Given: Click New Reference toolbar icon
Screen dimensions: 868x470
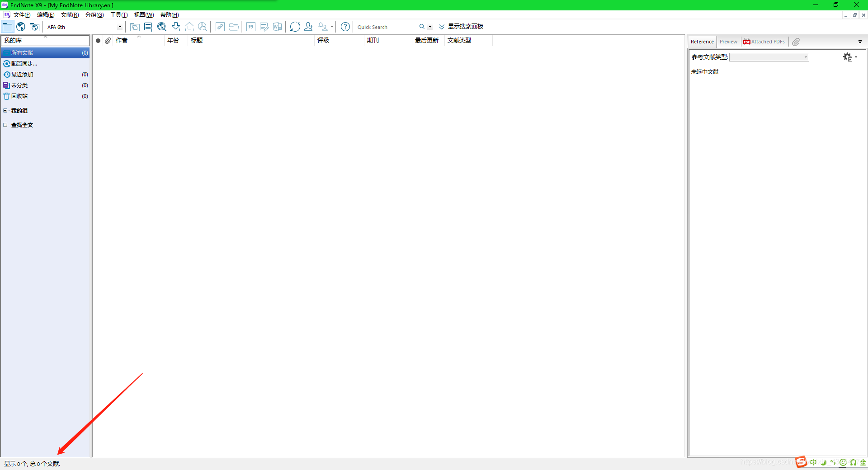Looking at the screenshot, I should (x=148, y=27).
